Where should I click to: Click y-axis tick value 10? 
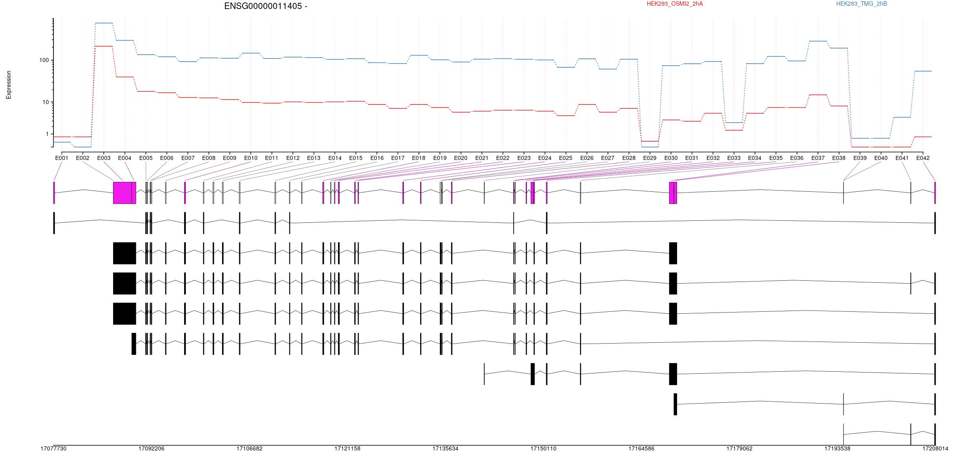tap(46, 102)
